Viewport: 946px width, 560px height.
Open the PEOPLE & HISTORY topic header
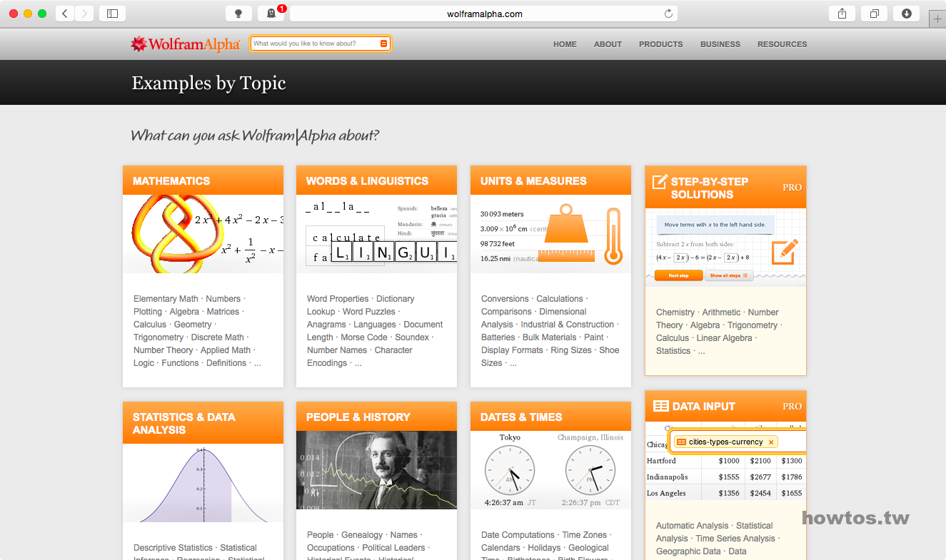click(x=376, y=417)
